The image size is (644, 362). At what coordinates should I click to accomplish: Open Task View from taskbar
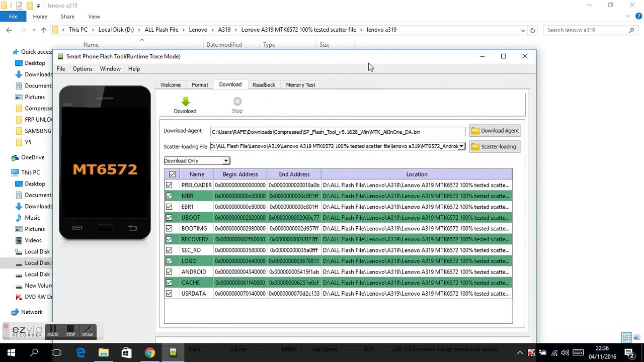click(x=57, y=353)
